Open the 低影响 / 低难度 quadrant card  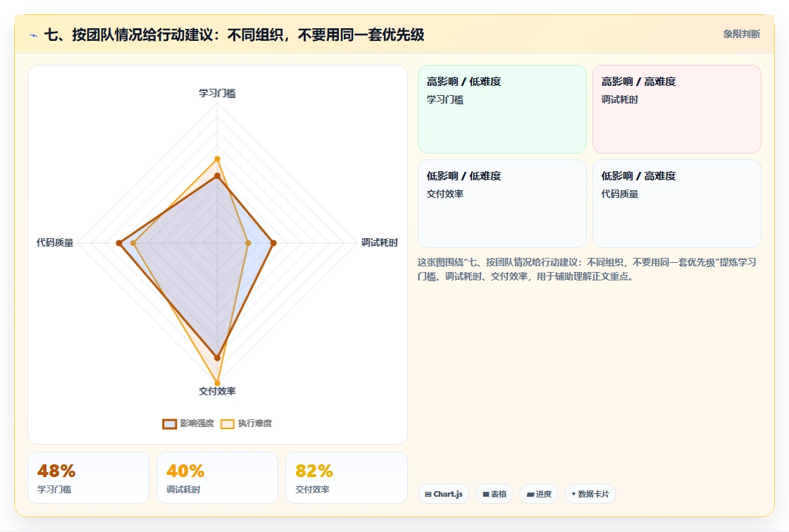502,204
